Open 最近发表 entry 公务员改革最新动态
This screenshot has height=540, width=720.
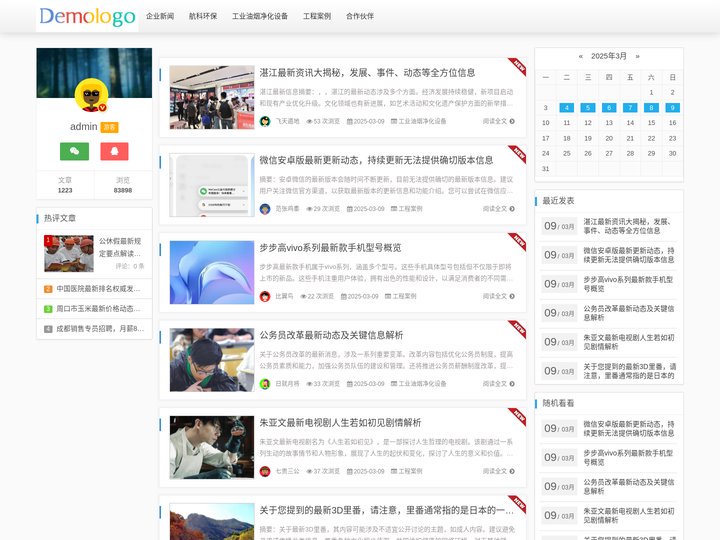pyautogui.click(x=629, y=313)
